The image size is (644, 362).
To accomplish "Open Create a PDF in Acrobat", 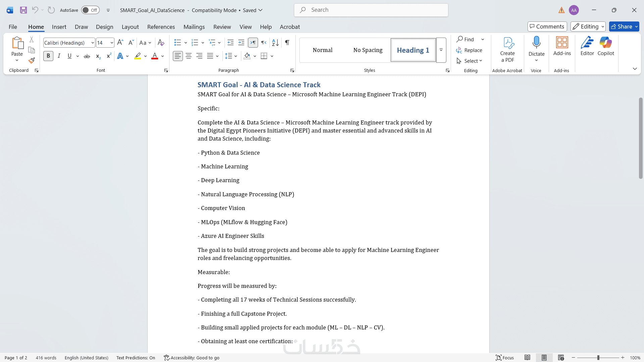I will pos(507,50).
